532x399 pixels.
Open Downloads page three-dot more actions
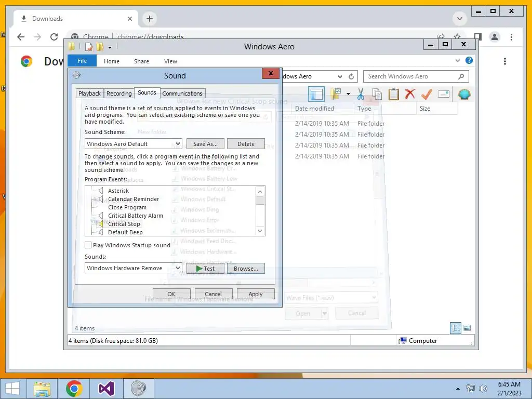pos(505,61)
